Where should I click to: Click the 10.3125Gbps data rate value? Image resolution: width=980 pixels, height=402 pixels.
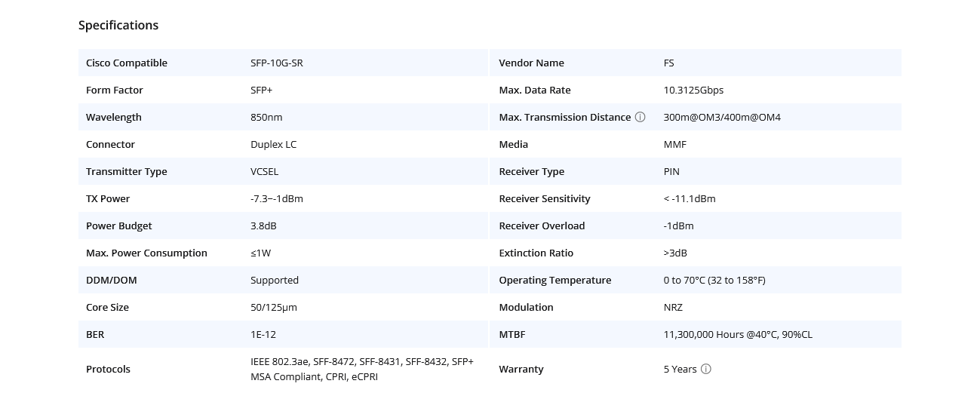(693, 90)
